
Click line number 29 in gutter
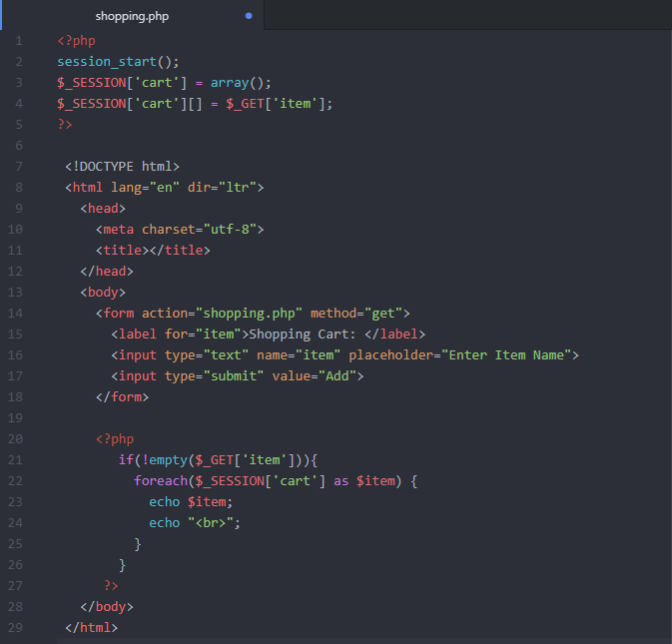coord(15,628)
